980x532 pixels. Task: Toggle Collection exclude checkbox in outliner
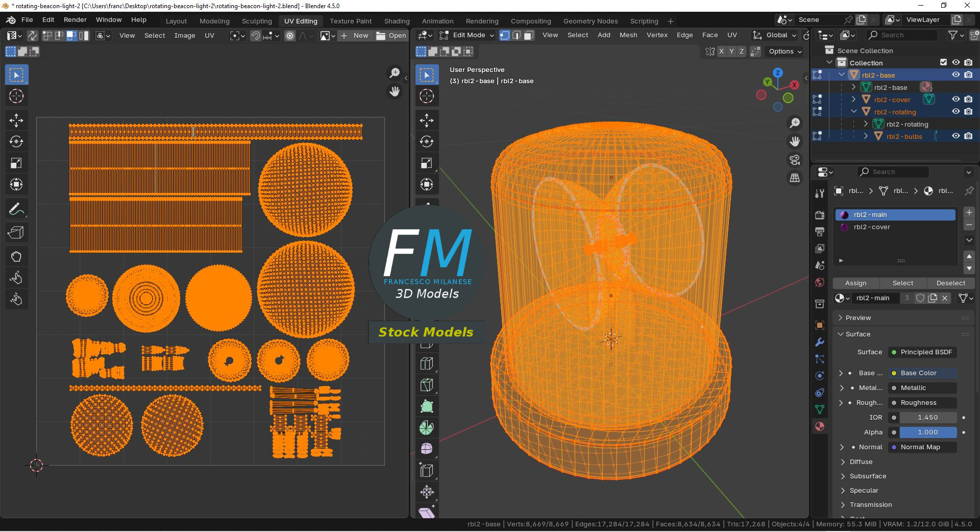coord(943,62)
